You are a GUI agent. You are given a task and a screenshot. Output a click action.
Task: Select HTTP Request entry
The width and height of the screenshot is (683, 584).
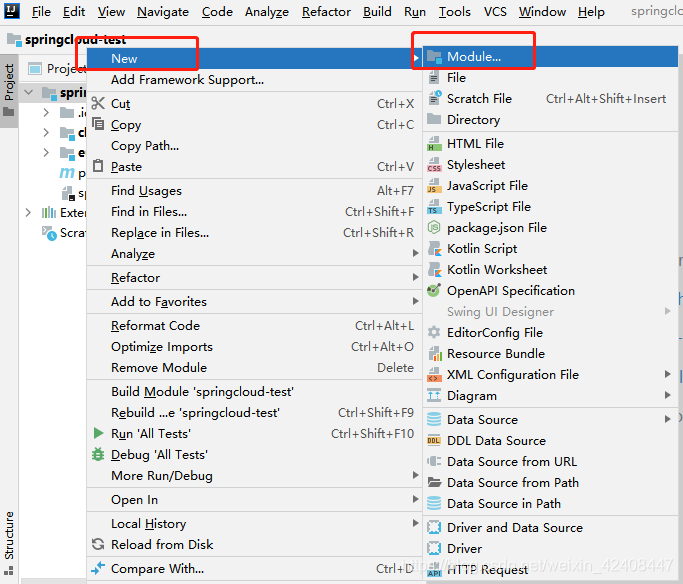551,570
